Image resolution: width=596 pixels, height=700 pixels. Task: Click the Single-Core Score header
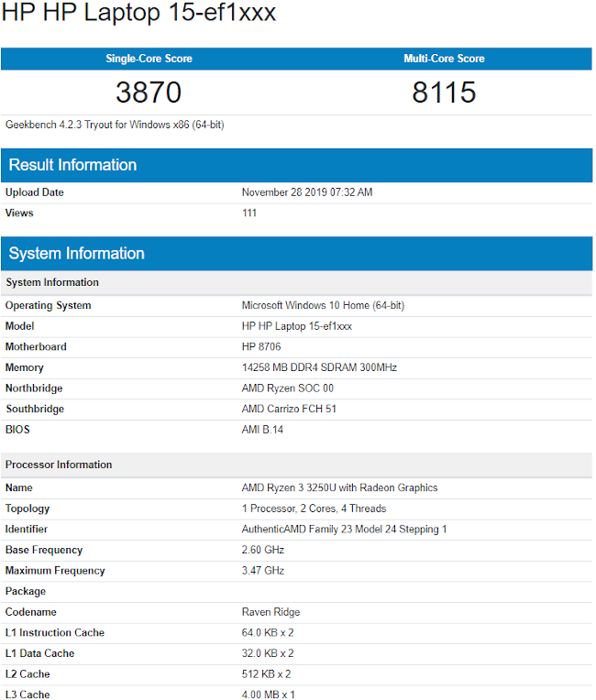[x=149, y=59]
